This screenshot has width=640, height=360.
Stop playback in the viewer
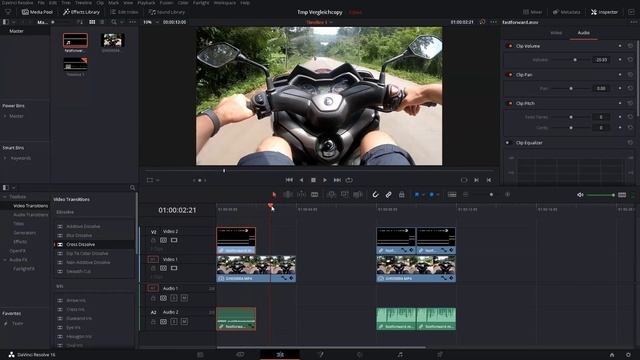click(313, 180)
